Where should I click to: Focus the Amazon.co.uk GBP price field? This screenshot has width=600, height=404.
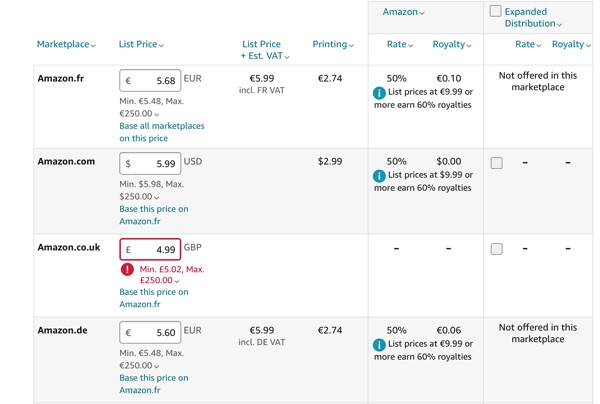point(150,249)
